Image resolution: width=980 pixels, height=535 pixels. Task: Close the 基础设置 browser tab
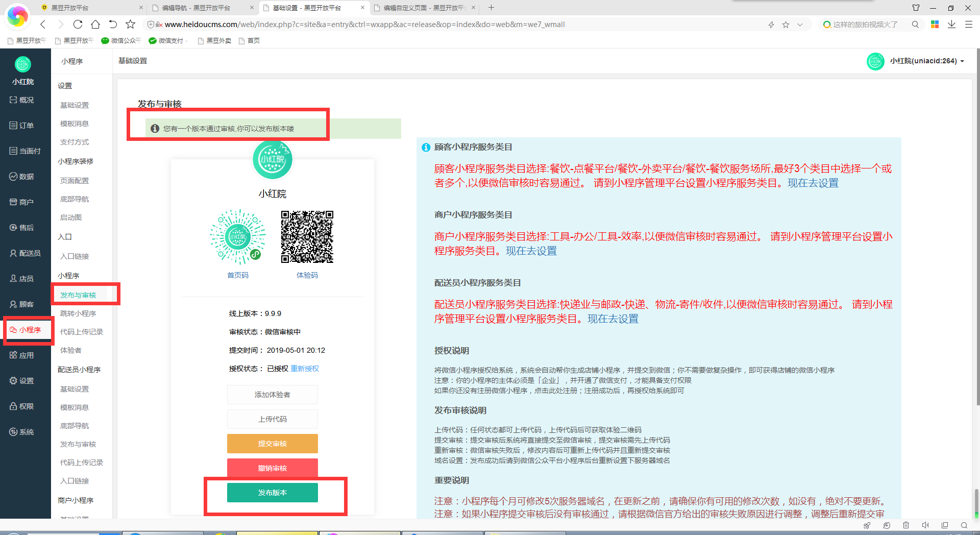coord(362,8)
